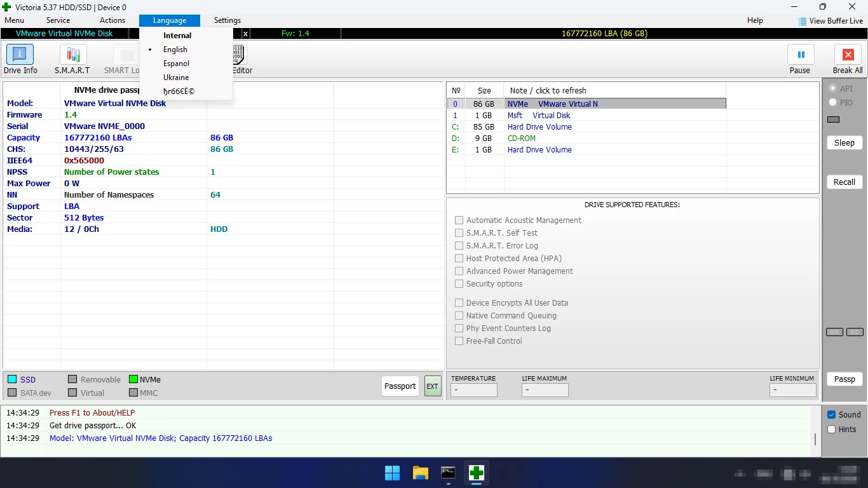Screen dimensions: 868x488
Task: Open the Drive Info panel icon
Action: point(20,55)
